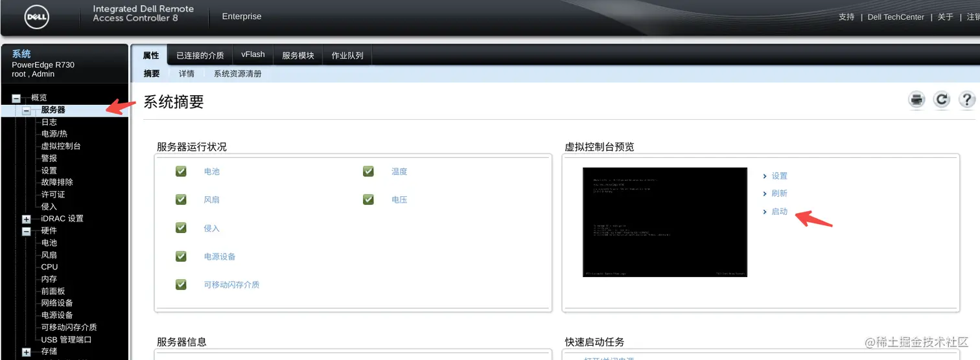Open the 电压 health status link
The image size is (980, 360).
[x=399, y=200]
